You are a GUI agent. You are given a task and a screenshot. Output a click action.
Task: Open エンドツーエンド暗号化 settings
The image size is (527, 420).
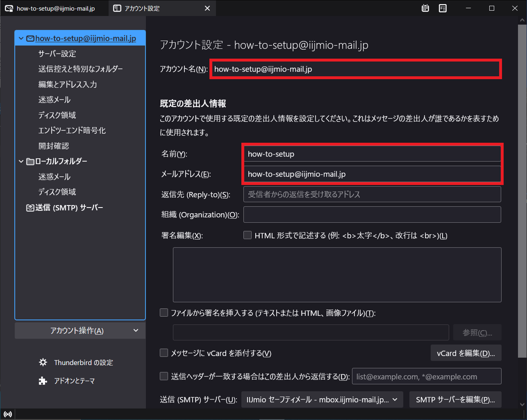(72, 131)
